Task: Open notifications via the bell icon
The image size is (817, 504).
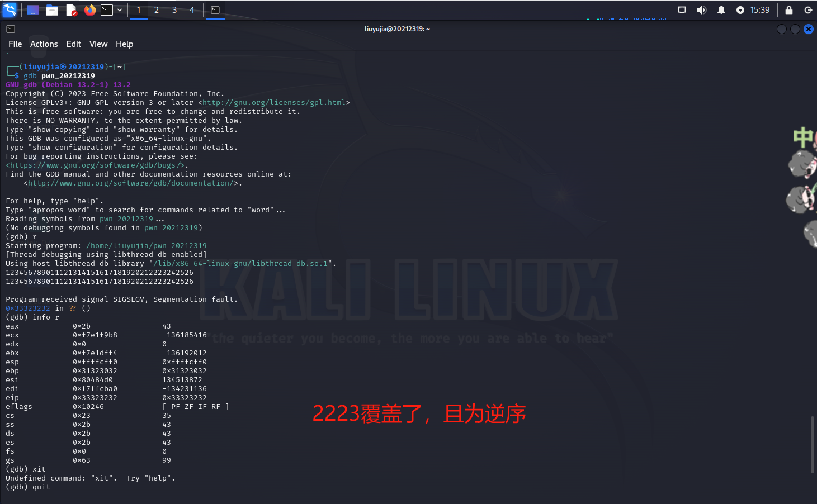Action: pos(721,9)
